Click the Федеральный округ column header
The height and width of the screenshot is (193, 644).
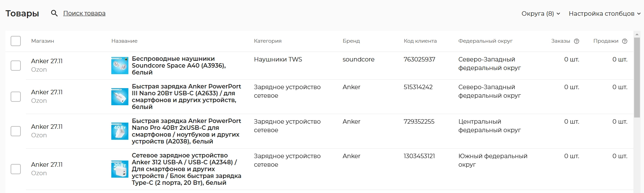coord(485,41)
